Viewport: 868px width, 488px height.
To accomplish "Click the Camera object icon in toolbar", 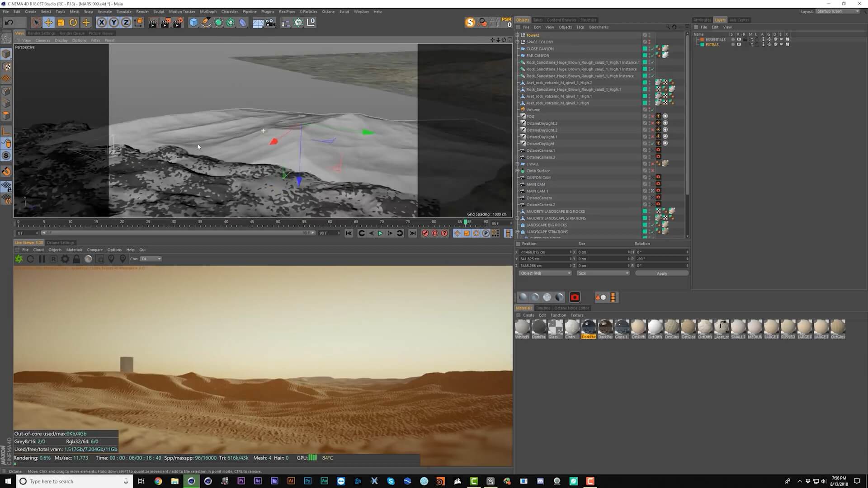I will [x=270, y=23].
